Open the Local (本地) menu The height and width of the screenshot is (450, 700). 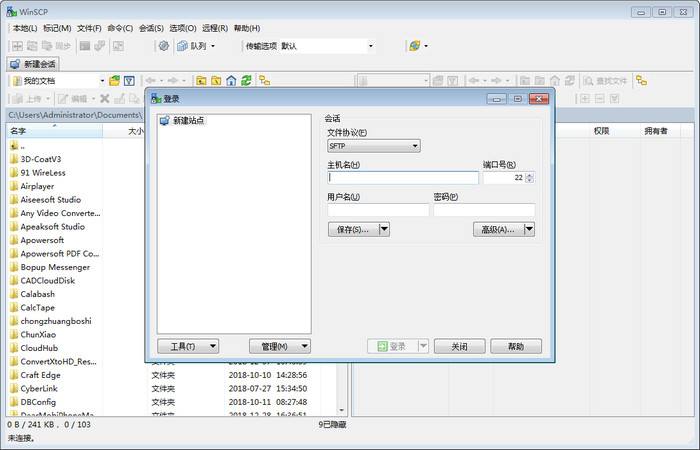(25, 28)
